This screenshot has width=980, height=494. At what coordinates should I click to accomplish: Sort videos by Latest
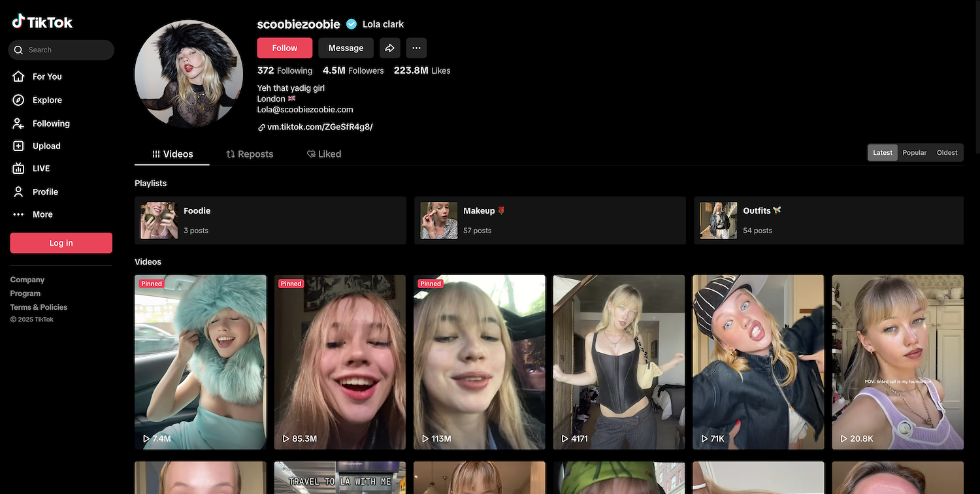coord(883,152)
